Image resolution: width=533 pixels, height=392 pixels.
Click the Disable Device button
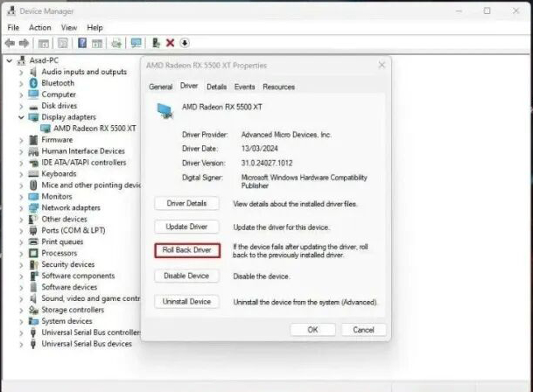(186, 276)
